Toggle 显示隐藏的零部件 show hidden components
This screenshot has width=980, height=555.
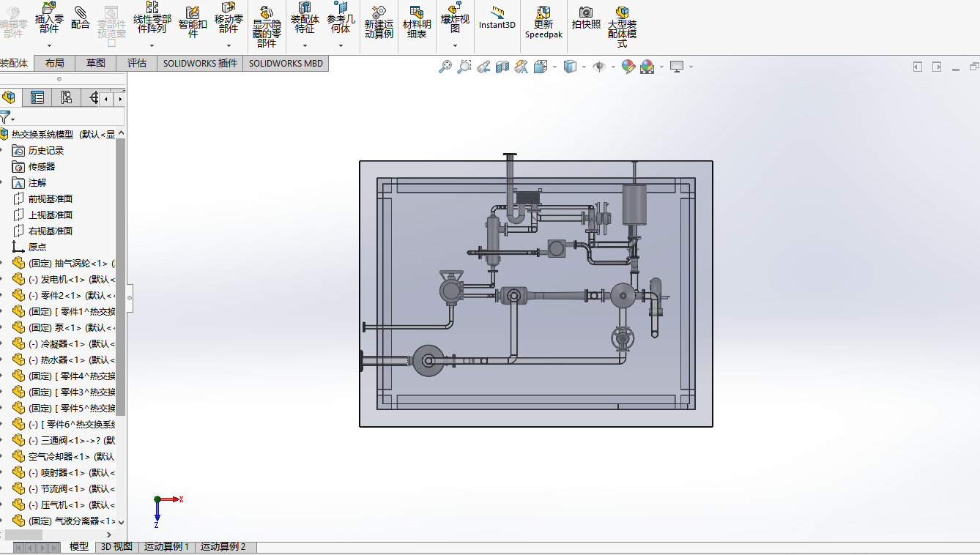267,26
